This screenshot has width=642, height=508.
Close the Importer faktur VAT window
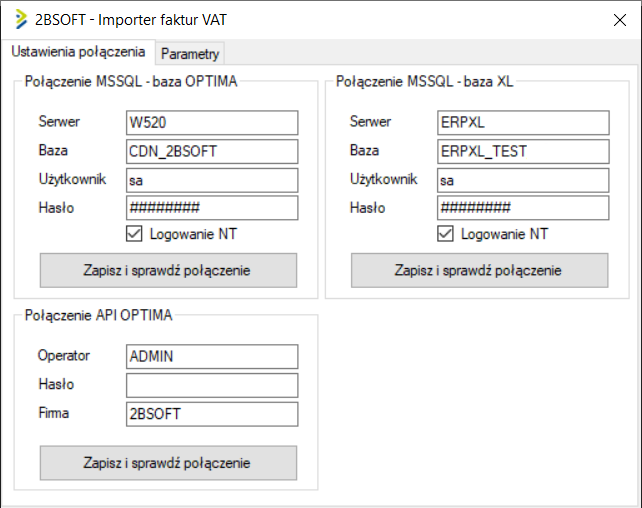(619, 20)
